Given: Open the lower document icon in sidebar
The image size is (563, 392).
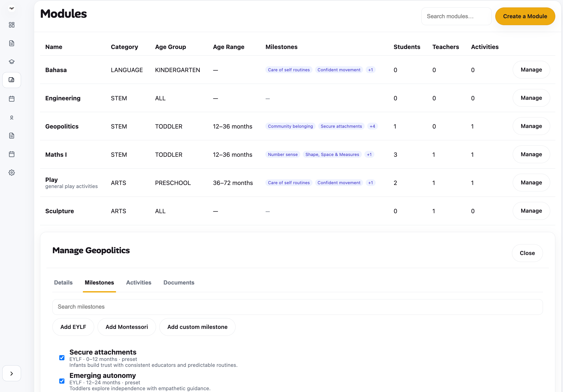Looking at the screenshot, I should [x=11, y=135].
